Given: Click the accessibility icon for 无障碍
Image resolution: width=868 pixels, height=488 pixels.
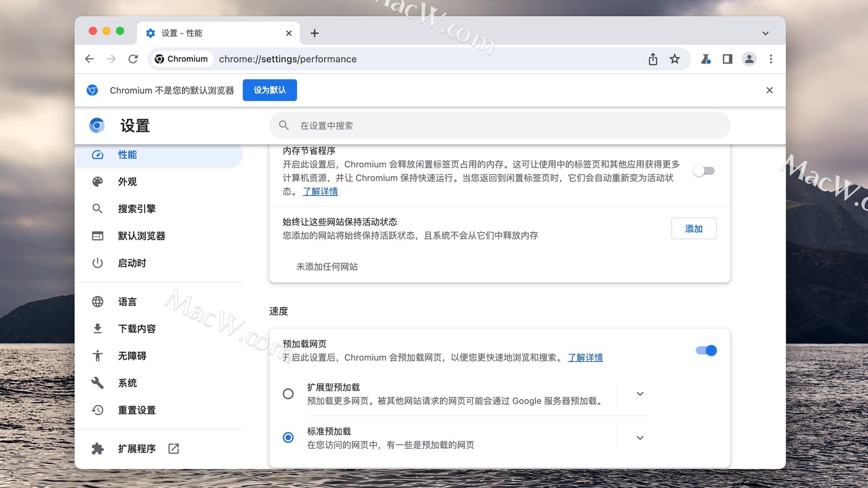Looking at the screenshot, I should pos(98,356).
